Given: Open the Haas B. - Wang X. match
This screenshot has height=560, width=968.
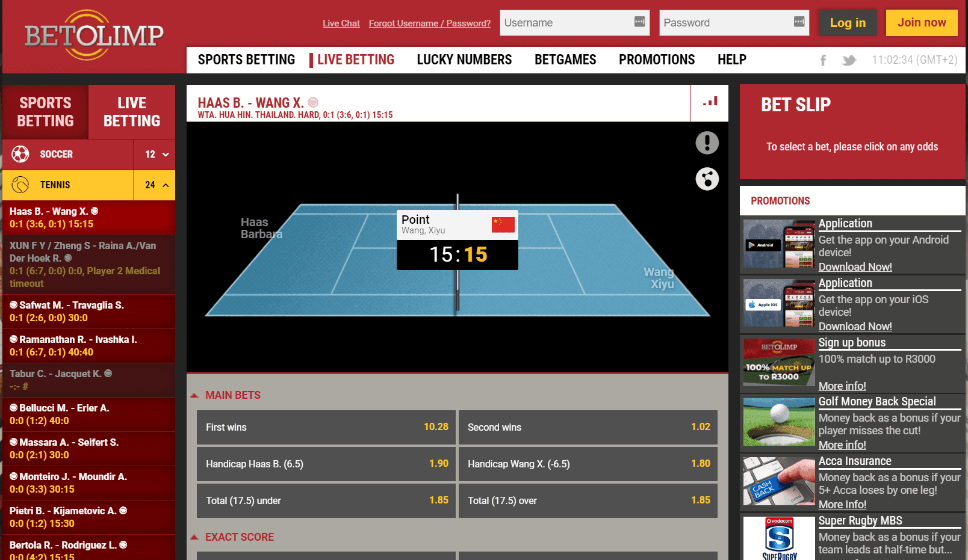Looking at the screenshot, I should pyautogui.click(x=88, y=218).
